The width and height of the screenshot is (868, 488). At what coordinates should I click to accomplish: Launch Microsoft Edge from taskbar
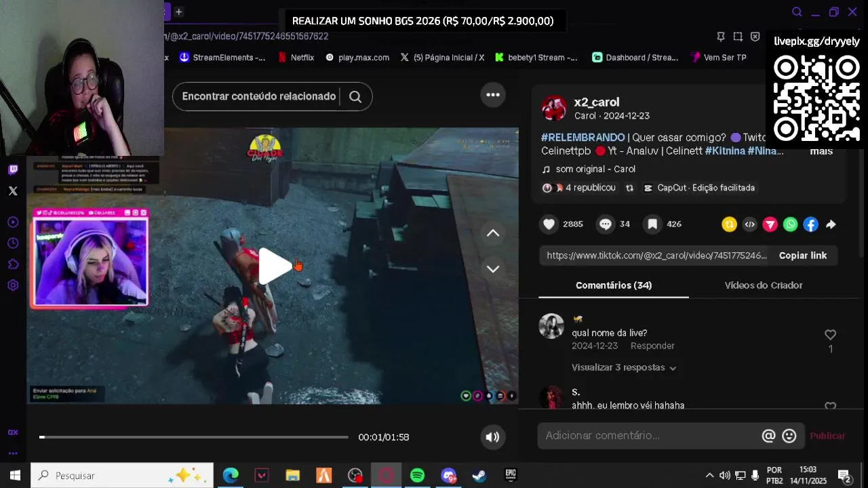pos(231,476)
